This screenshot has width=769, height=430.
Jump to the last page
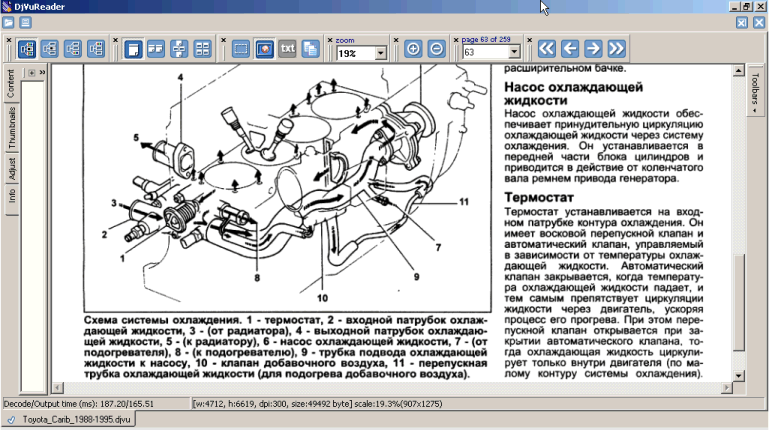point(616,48)
